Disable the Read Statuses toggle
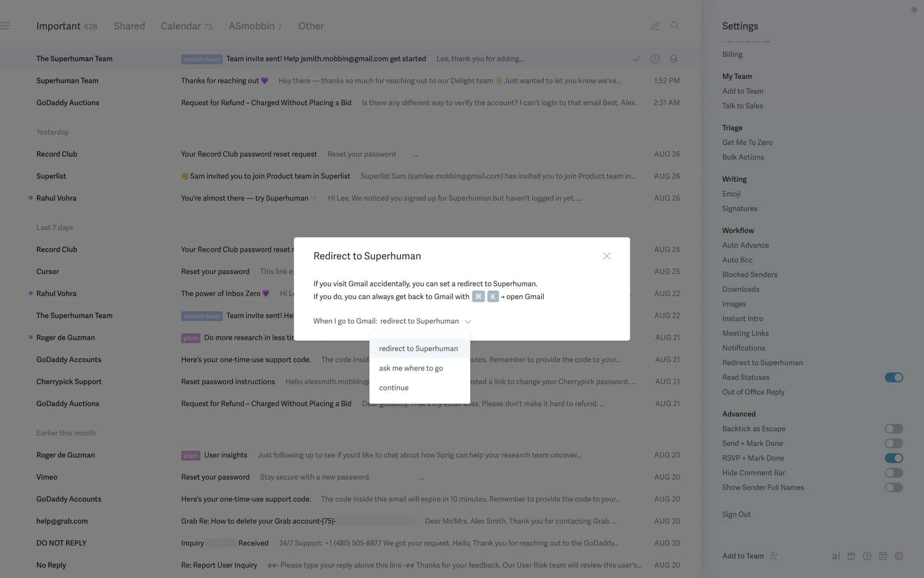Viewport: 924px width, 578px height. pyautogui.click(x=894, y=377)
